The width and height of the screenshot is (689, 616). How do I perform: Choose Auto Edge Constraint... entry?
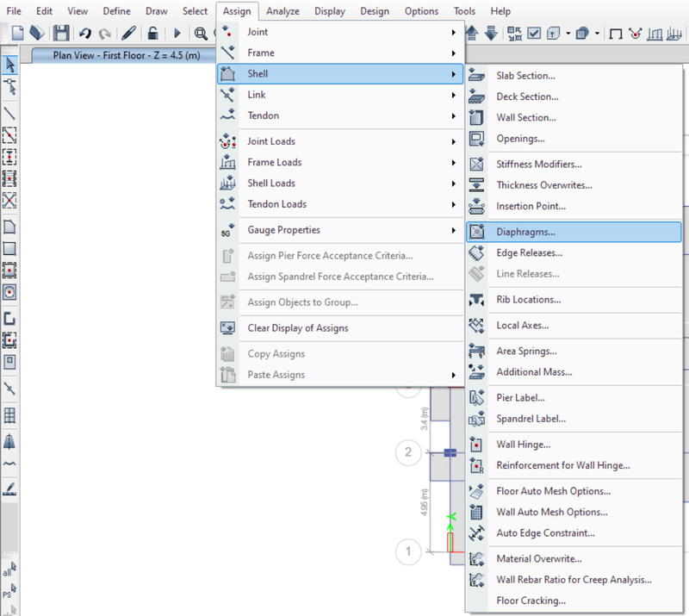point(545,533)
